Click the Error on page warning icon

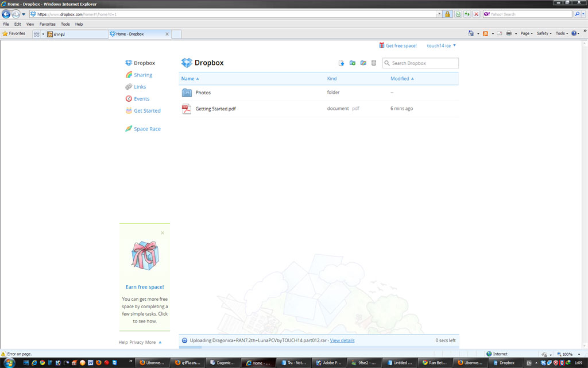[4, 354]
